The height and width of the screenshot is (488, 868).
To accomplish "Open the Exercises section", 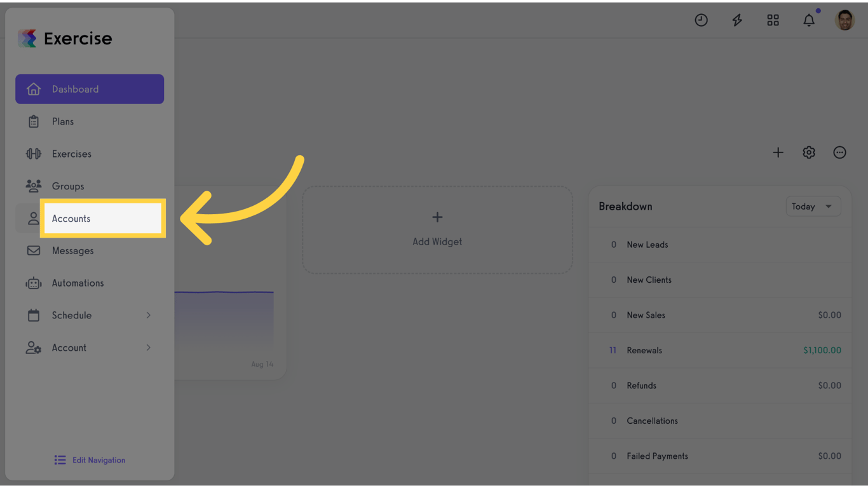I will pyautogui.click(x=90, y=154).
